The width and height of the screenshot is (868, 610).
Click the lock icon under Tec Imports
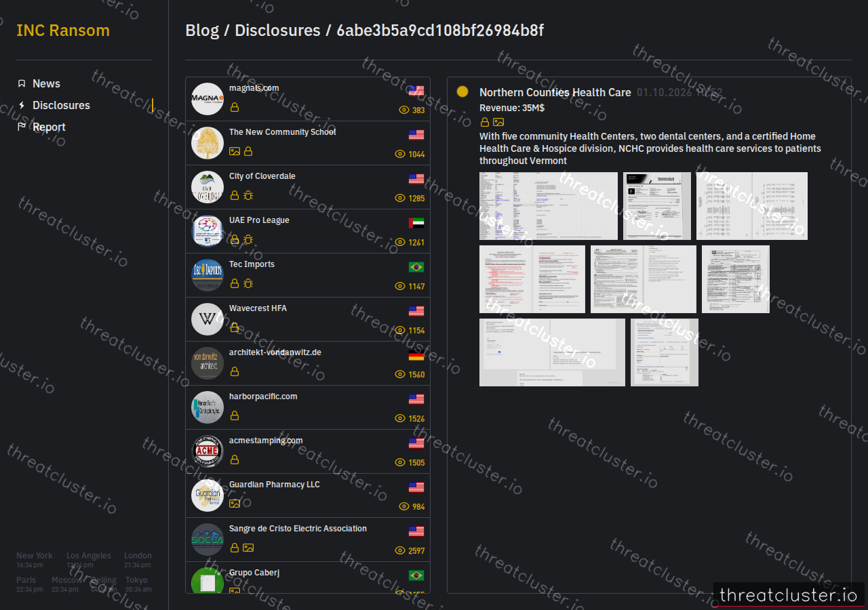[235, 283]
